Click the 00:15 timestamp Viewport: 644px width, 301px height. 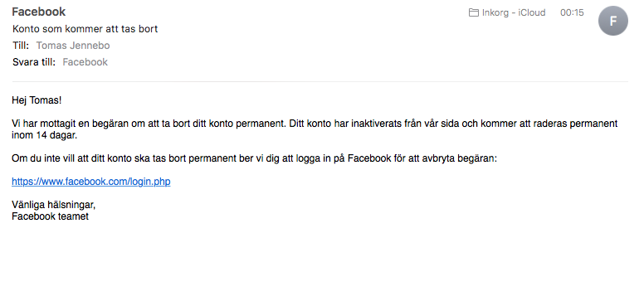click(572, 12)
